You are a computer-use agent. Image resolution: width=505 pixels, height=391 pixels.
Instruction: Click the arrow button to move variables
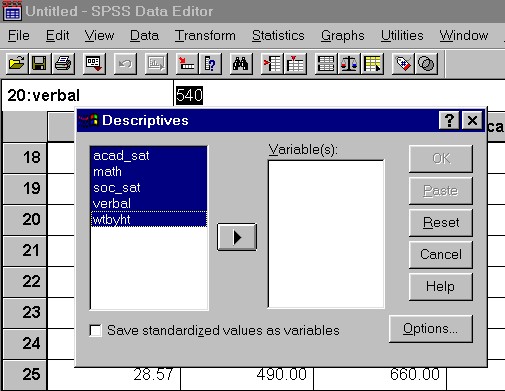click(237, 237)
